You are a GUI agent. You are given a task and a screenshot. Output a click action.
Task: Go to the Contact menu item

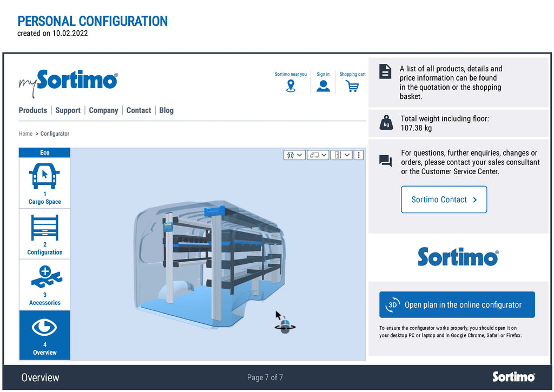pyautogui.click(x=138, y=110)
